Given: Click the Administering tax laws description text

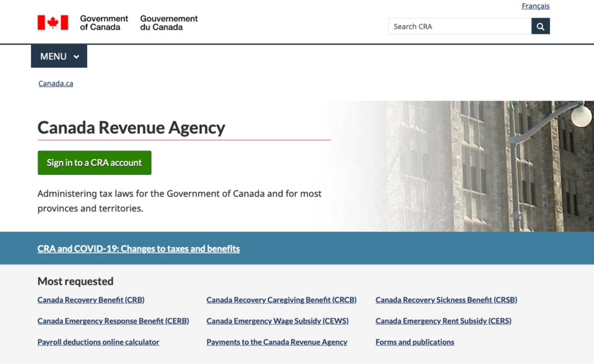Looking at the screenshot, I should 179,201.
